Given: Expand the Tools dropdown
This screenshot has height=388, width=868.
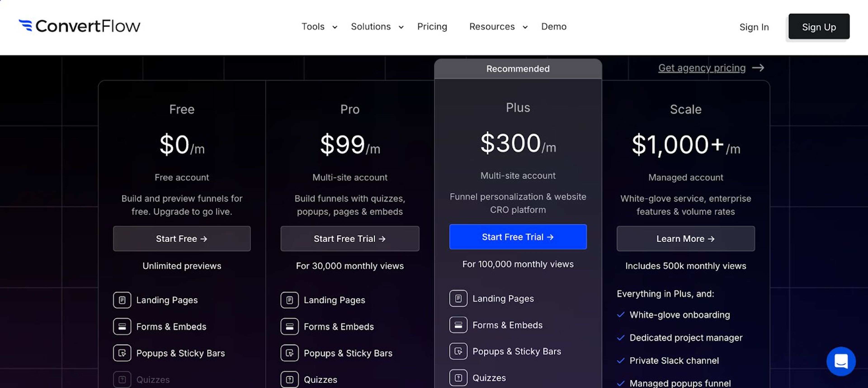Looking at the screenshot, I should pyautogui.click(x=318, y=27).
